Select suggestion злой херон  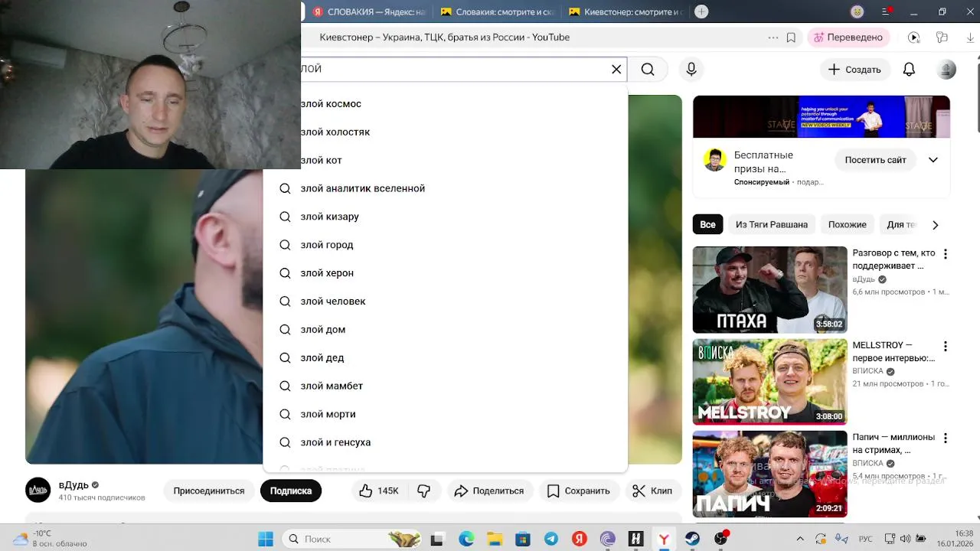[446, 273]
